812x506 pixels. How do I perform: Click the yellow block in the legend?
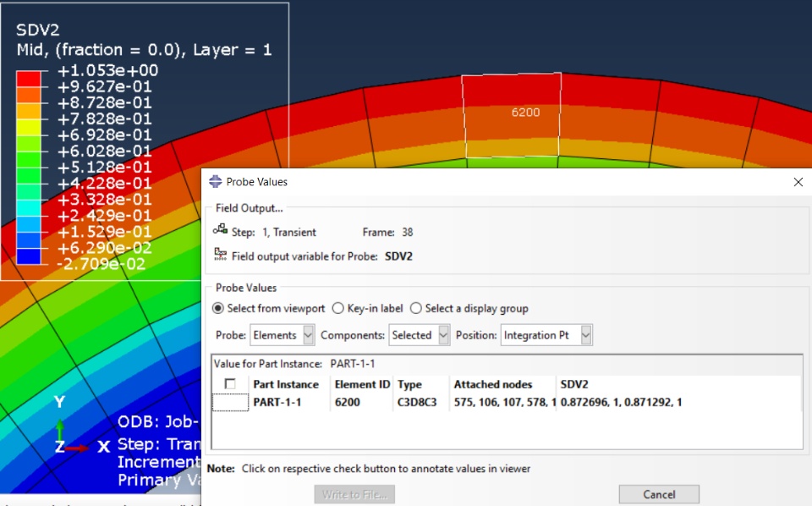(29, 127)
